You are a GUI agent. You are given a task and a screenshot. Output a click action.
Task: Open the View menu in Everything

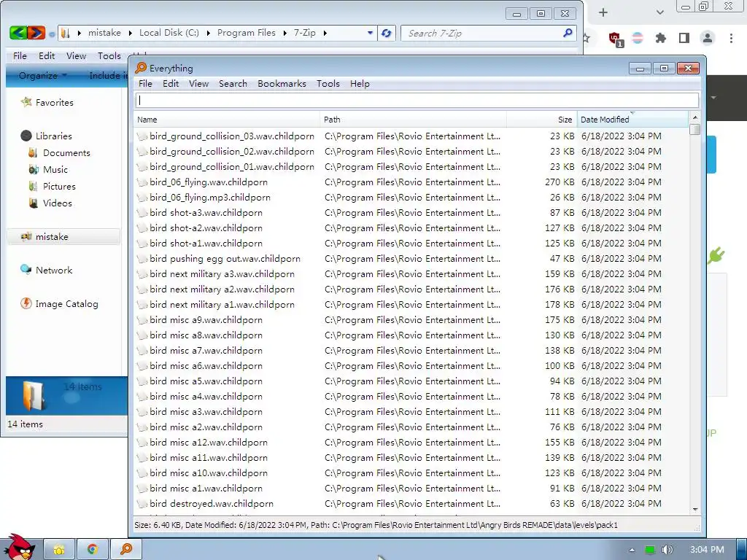pos(198,84)
